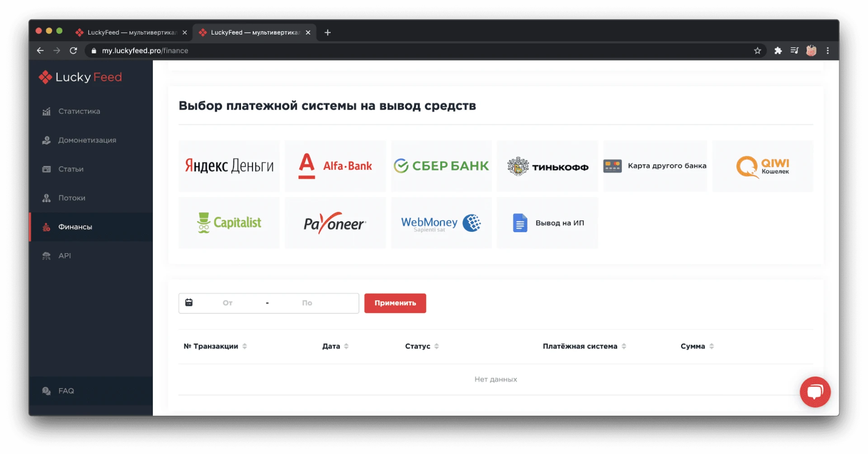The width and height of the screenshot is (868, 454).
Task: Open the Chrome three-dot menu
Action: (x=828, y=51)
